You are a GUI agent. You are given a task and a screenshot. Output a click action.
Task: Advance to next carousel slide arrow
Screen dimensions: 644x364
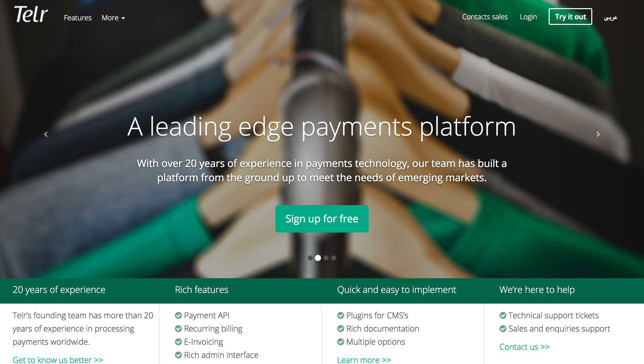pyautogui.click(x=598, y=134)
